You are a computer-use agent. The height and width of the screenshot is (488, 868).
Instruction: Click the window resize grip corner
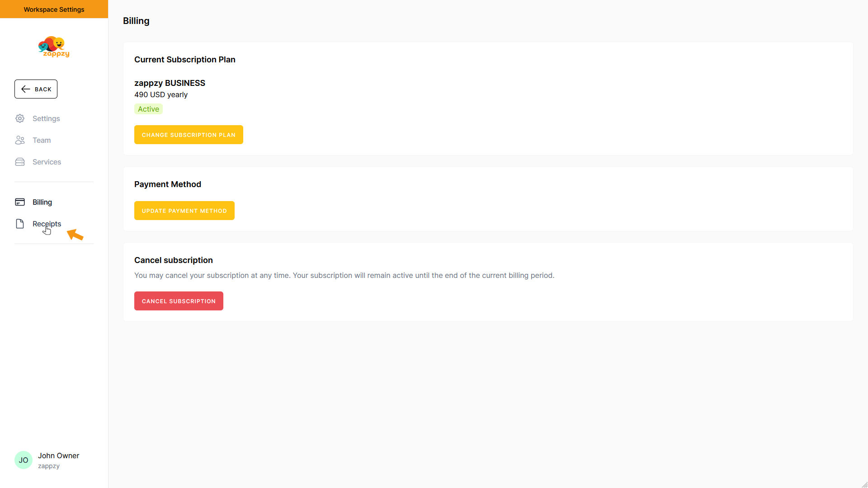coord(864,484)
